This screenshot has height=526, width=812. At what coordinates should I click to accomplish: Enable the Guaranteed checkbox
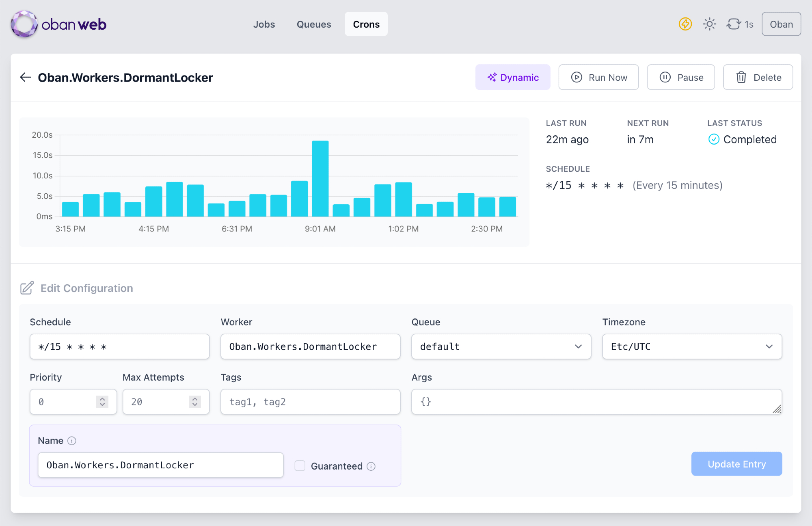pyautogui.click(x=300, y=466)
